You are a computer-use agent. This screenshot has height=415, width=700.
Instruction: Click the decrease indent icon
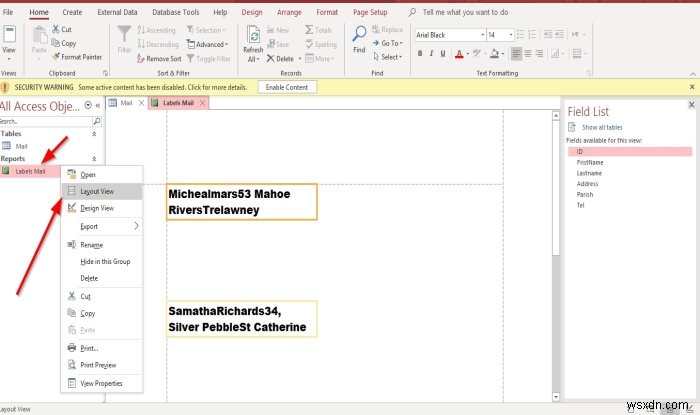click(x=548, y=34)
